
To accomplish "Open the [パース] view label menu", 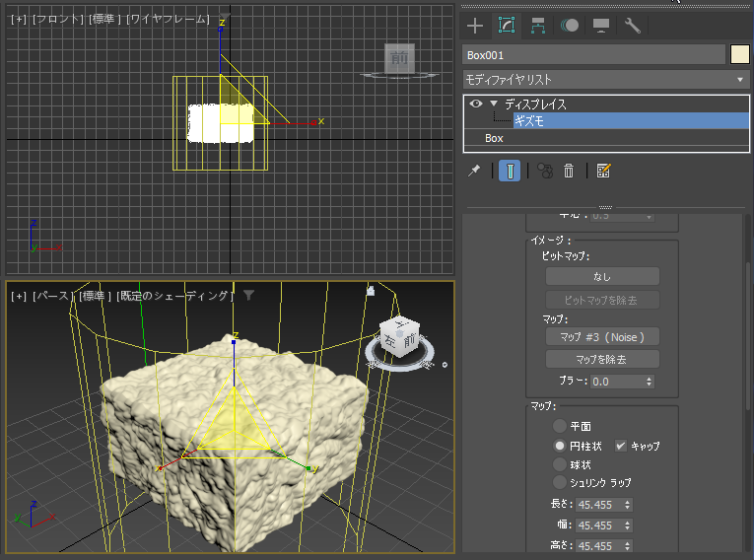I will pos(52,296).
